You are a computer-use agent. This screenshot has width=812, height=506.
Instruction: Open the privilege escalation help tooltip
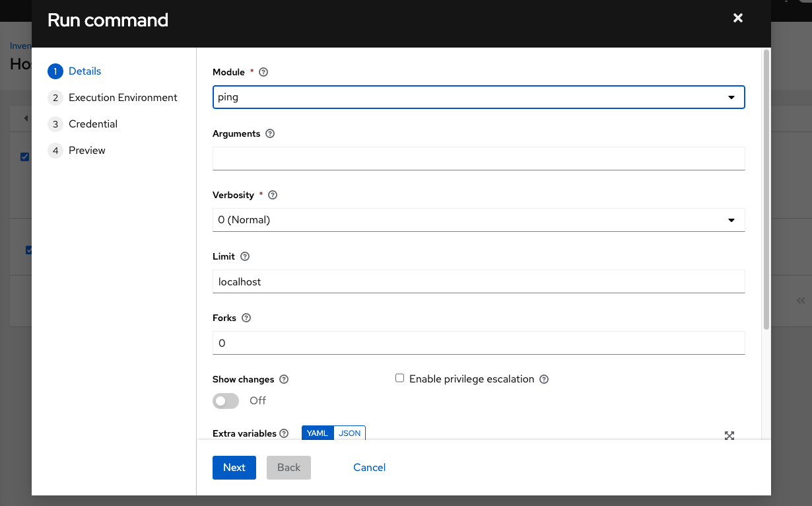pos(543,379)
